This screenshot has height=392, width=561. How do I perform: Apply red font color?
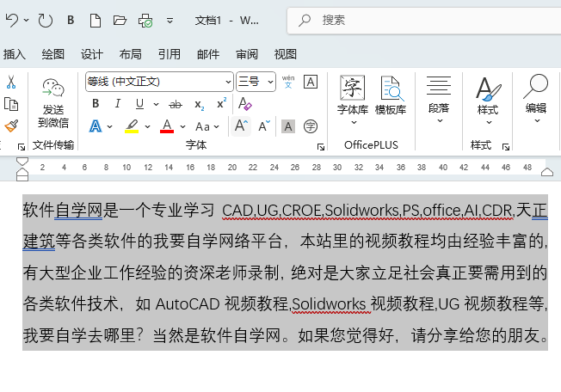(x=167, y=126)
